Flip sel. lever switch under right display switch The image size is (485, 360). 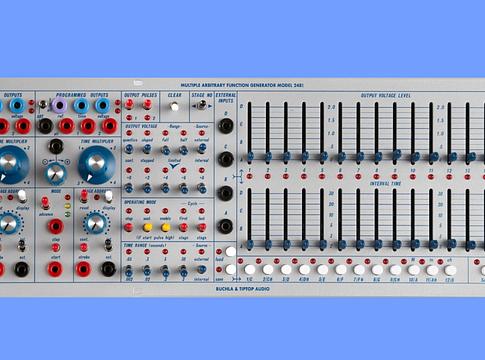[x=108, y=245]
